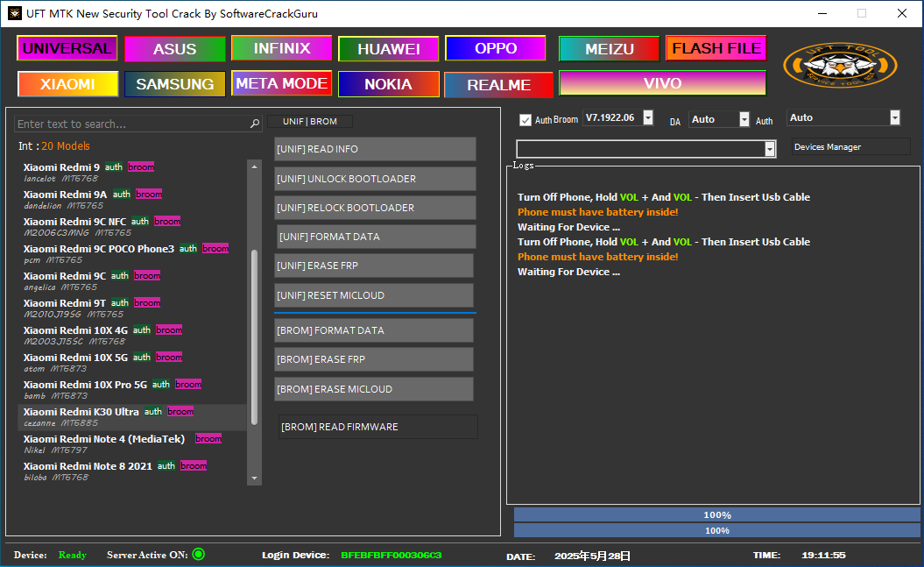Switch to the OPPO brand tab
Viewport: 924px width, 567px height.
tap(496, 47)
